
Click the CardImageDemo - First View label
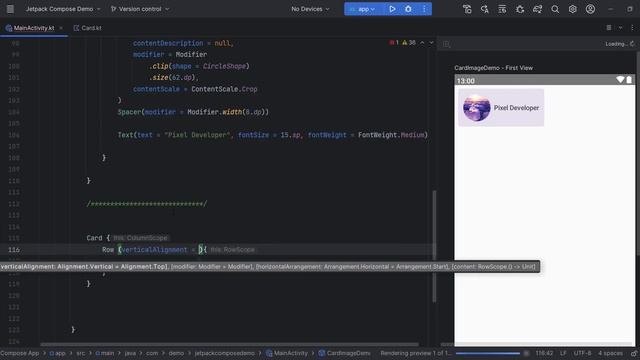point(493,68)
